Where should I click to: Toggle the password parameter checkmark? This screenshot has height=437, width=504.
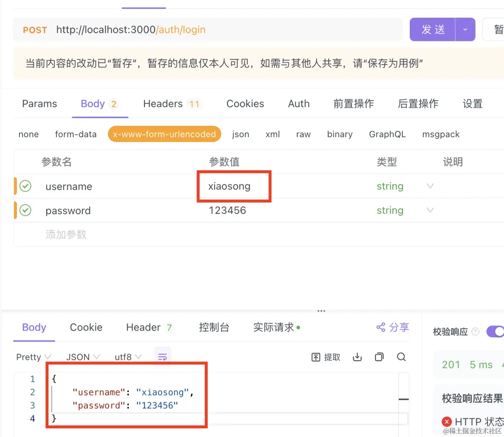tap(25, 210)
